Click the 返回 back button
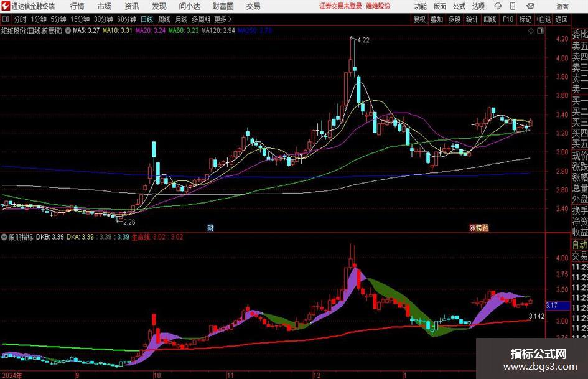Image resolution: width=588 pixels, height=379 pixels. pyautogui.click(x=561, y=19)
